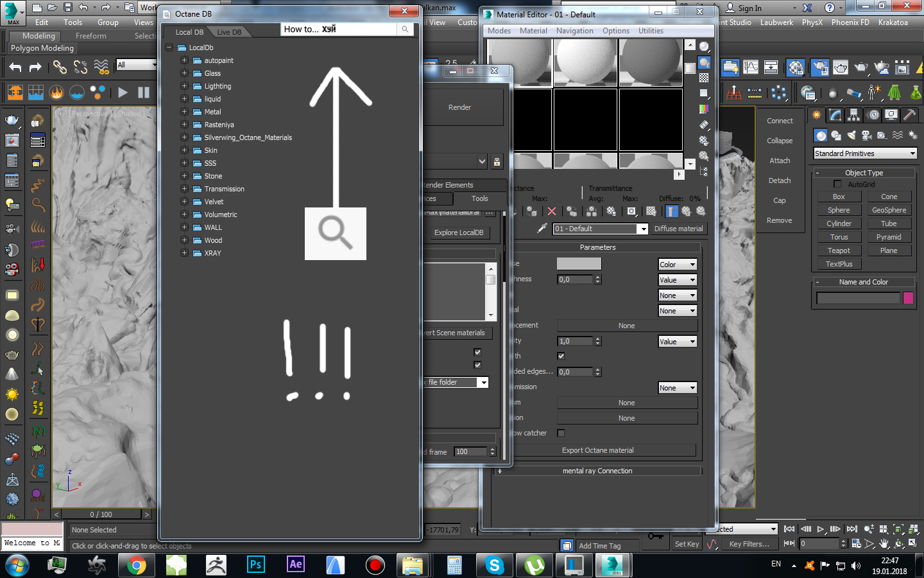Untick the upper checkbox below Convert Scene materials
The image size is (924, 578).
[477, 352]
